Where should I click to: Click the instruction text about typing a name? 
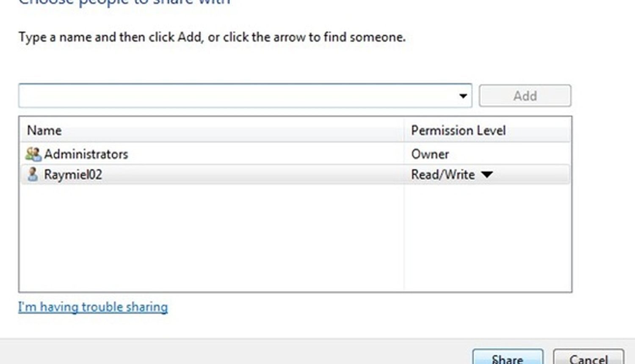click(x=212, y=37)
